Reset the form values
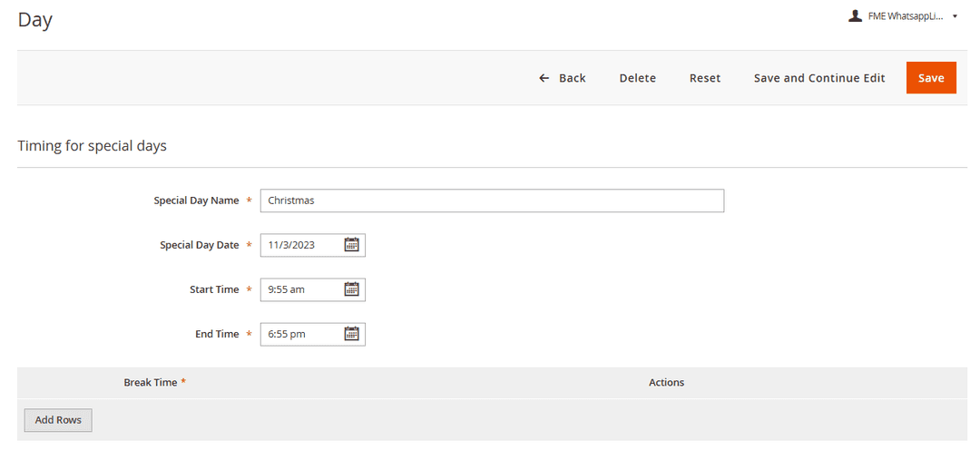This screenshot has width=980, height=450. pos(705,78)
